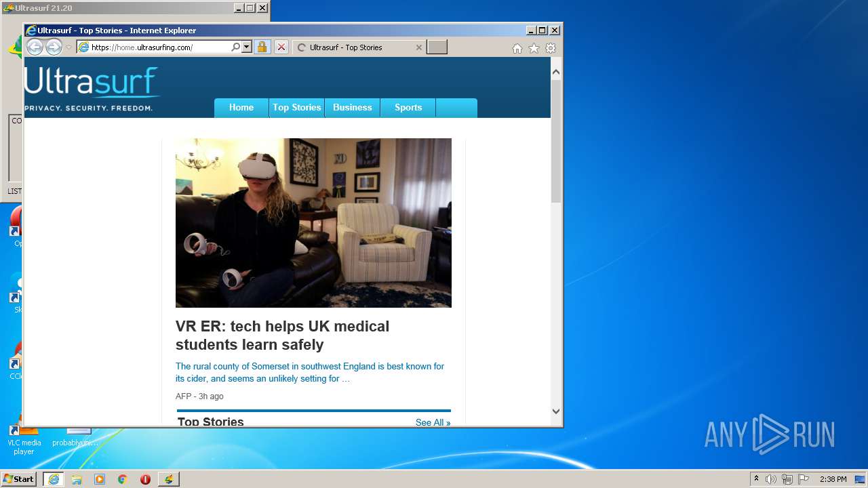Click the taskbar clock showing 2:38 PM
The width and height of the screenshot is (868, 488).
point(833,479)
